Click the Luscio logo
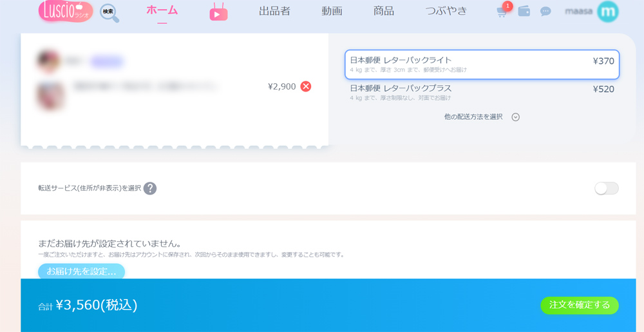 click(x=64, y=11)
